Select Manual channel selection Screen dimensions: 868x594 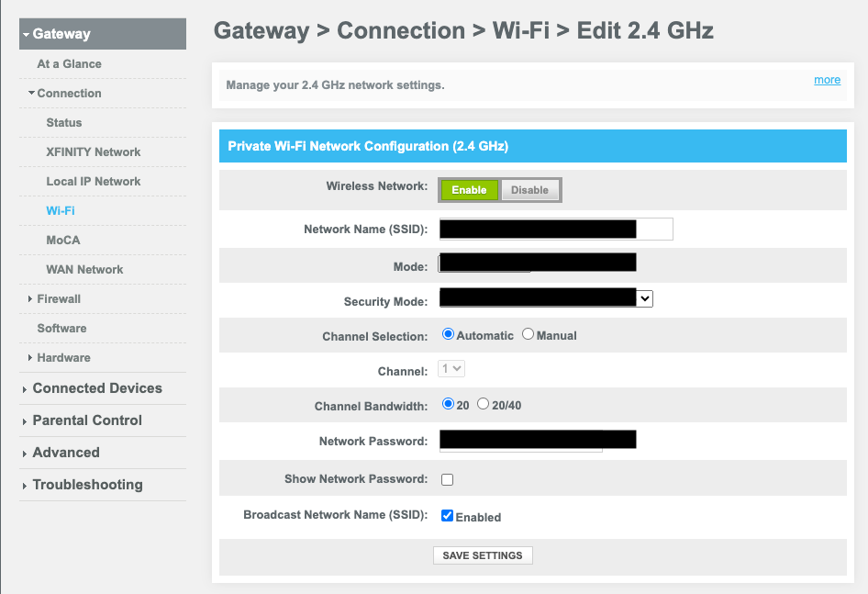[529, 335]
